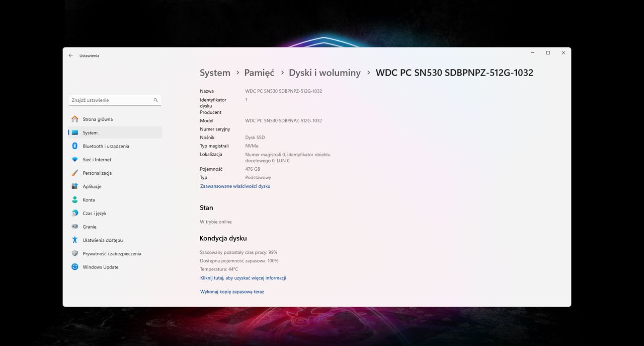The height and width of the screenshot is (346, 644).
Task: Click the chevron after Dyski i woluminy
Action: point(368,73)
